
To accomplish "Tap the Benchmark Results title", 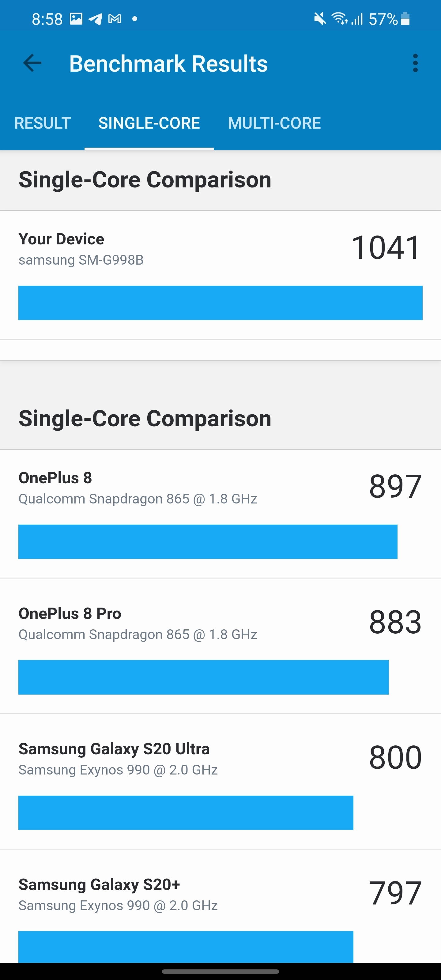I will click(168, 63).
